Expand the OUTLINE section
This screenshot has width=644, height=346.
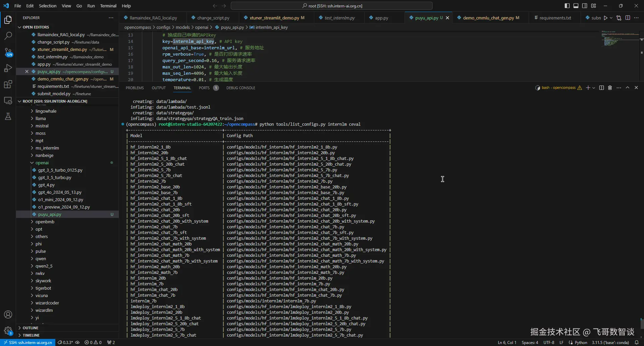tap(31, 328)
